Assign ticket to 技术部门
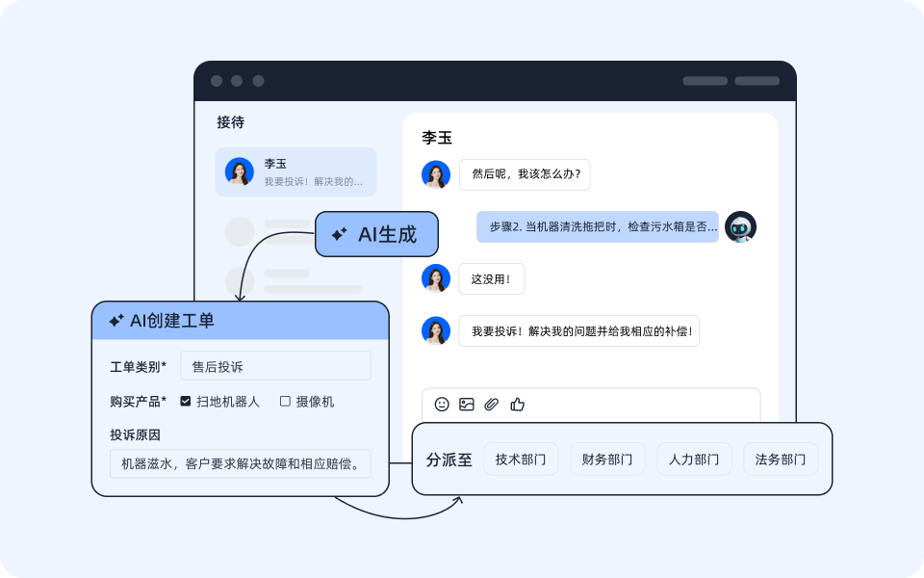 pyautogui.click(x=521, y=459)
